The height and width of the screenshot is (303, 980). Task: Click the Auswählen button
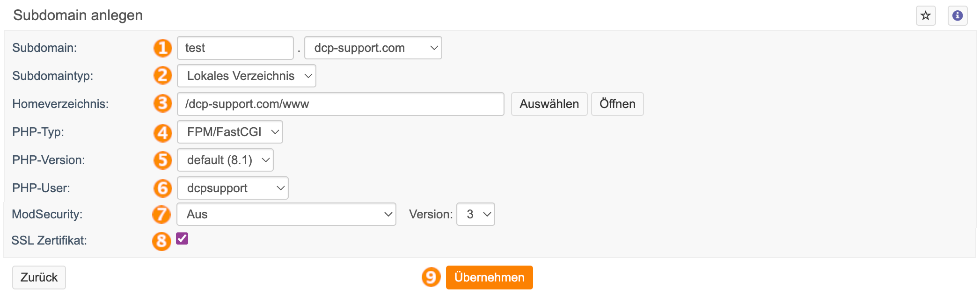pos(549,104)
